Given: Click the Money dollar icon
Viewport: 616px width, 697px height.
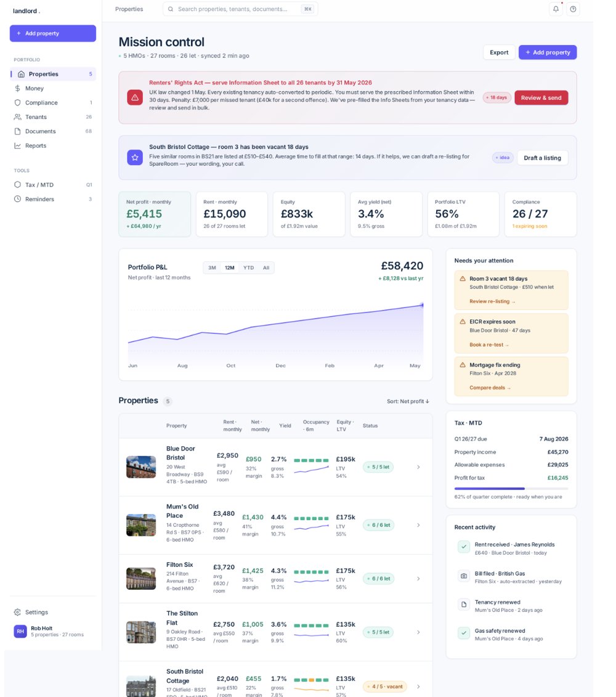Looking at the screenshot, I should 17,89.
